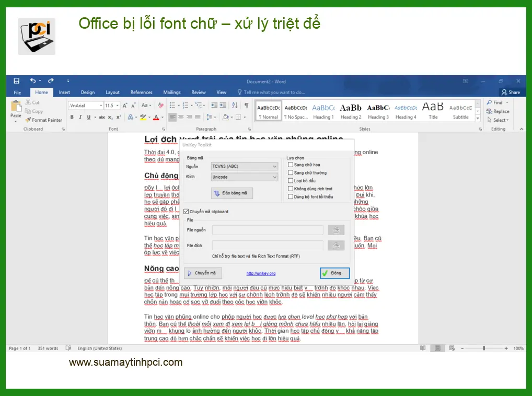
Task: Click the Paste clipboard icon
Action: [x=16, y=106]
